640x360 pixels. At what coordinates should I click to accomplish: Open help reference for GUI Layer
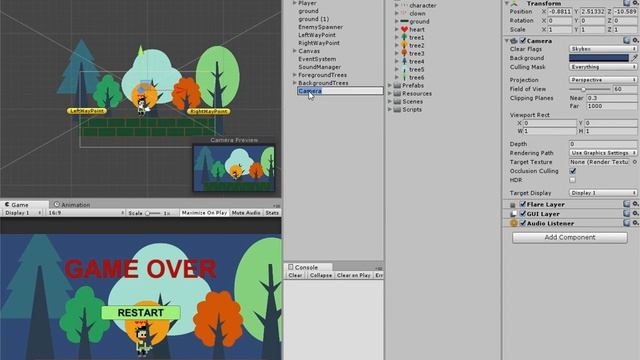click(x=627, y=213)
